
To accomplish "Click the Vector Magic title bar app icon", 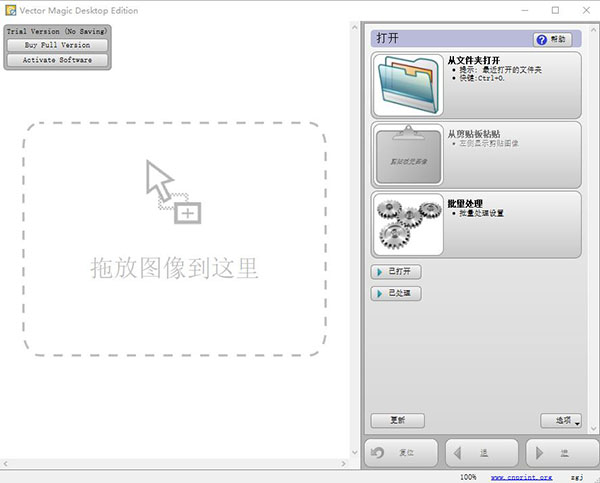I will pos(10,10).
